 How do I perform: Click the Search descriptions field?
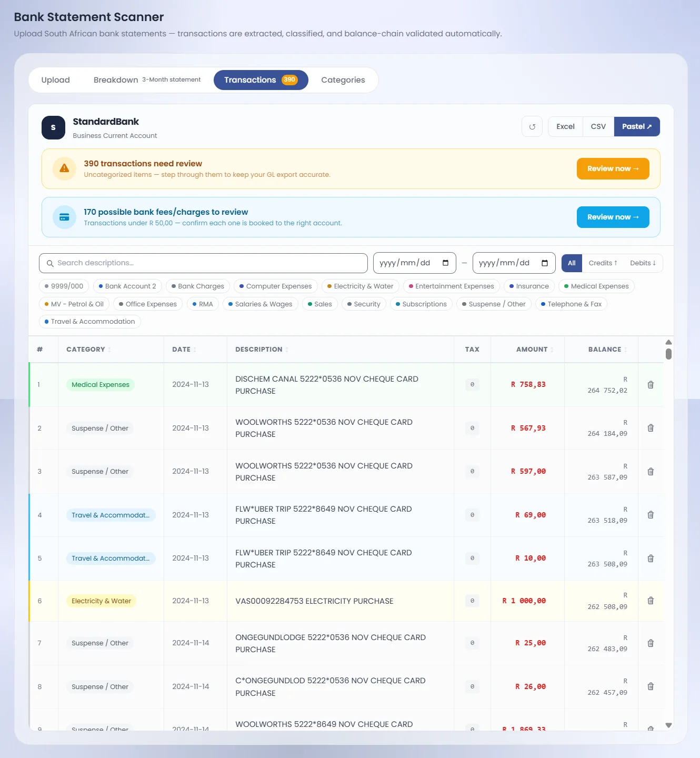(x=203, y=263)
